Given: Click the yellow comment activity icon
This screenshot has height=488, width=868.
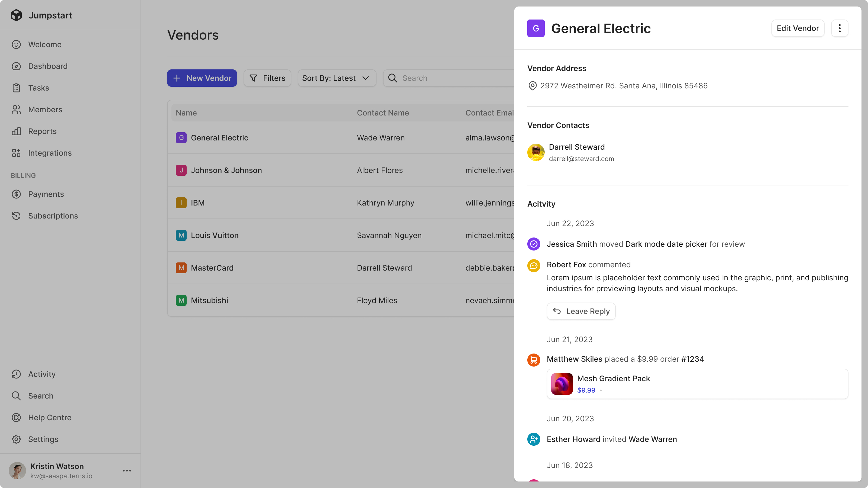Looking at the screenshot, I should (x=534, y=265).
